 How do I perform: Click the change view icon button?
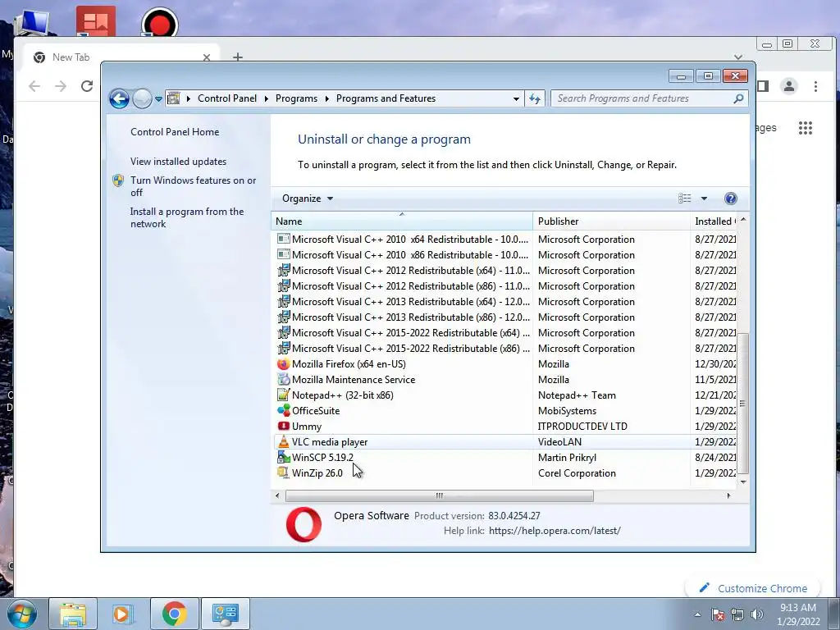[685, 199]
